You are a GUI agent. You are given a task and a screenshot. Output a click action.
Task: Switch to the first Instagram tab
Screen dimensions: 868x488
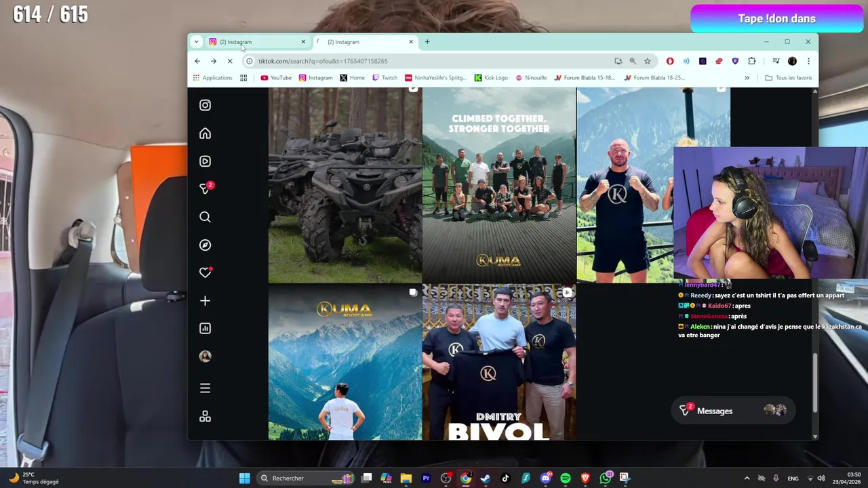tap(256, 42)
